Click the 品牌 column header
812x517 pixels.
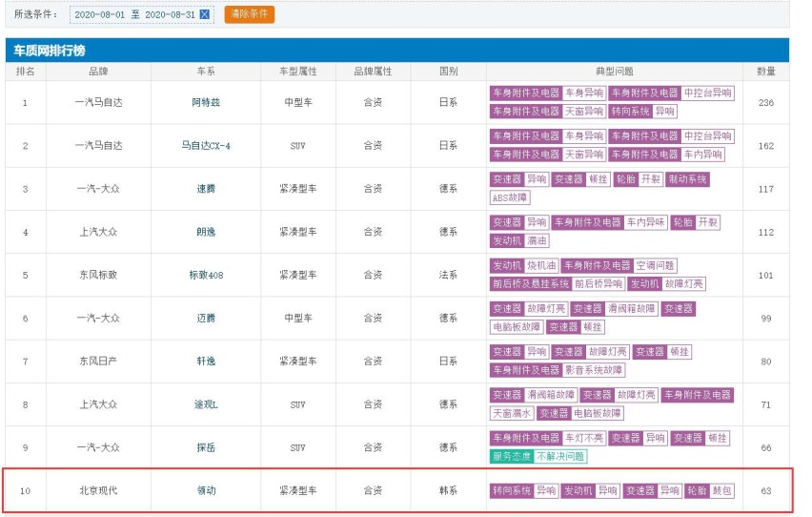pos(98,72)
